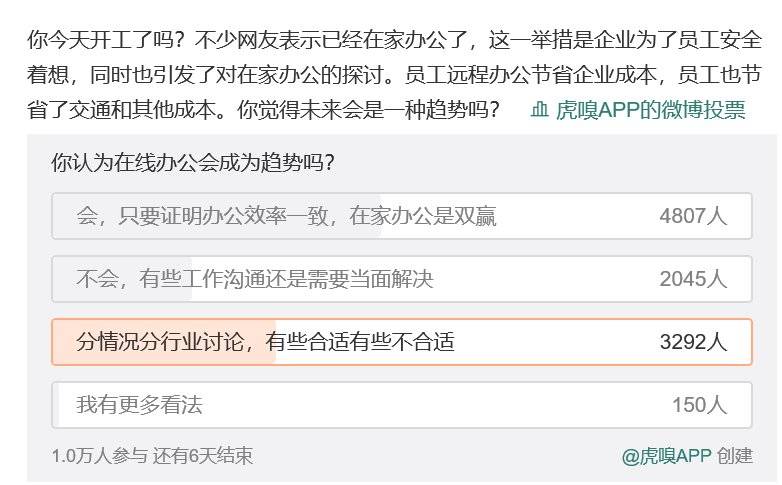This screenshot has height=485, width=782.
Task: Click the 2045人 vote count
Action: click(x=693, y=279)
